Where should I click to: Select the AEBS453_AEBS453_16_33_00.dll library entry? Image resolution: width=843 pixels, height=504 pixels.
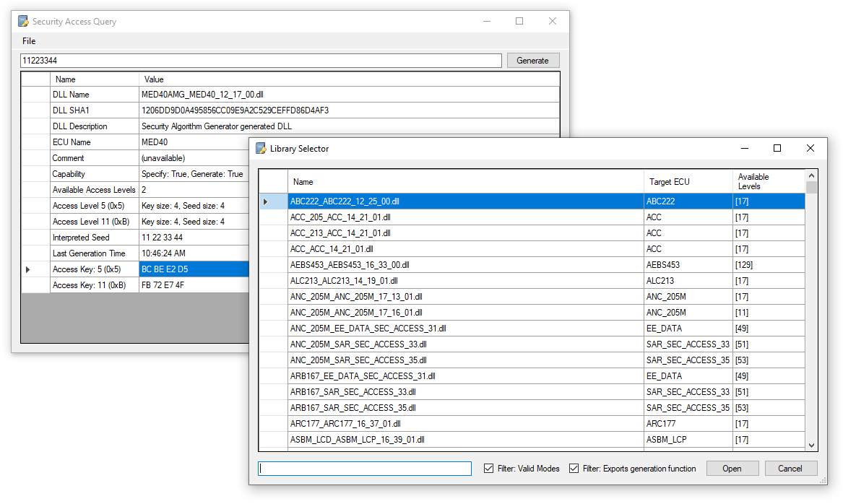click(361, 265)
